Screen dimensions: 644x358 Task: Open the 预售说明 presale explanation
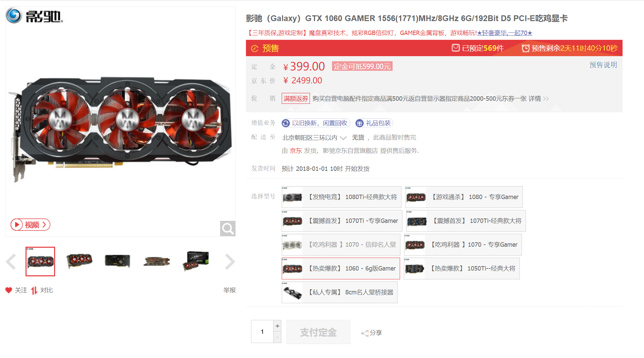point(603,65)
